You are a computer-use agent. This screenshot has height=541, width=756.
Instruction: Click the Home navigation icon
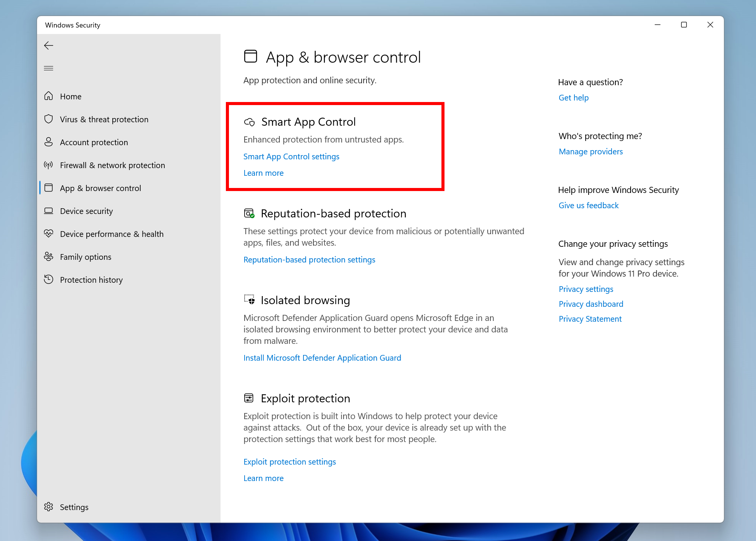pyautogui.click(x=49, y=96)
